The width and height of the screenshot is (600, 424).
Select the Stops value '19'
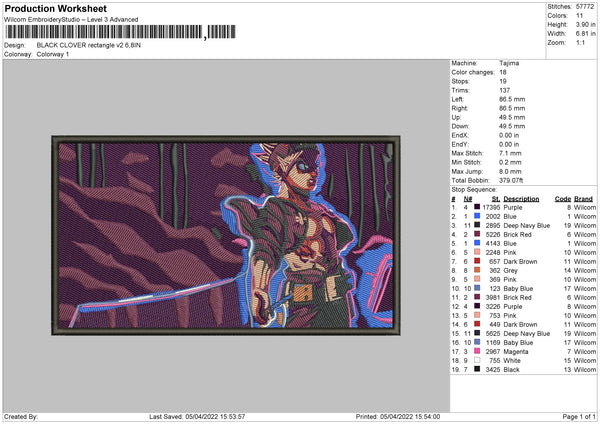pyautogui.click(x=503, y=81)
